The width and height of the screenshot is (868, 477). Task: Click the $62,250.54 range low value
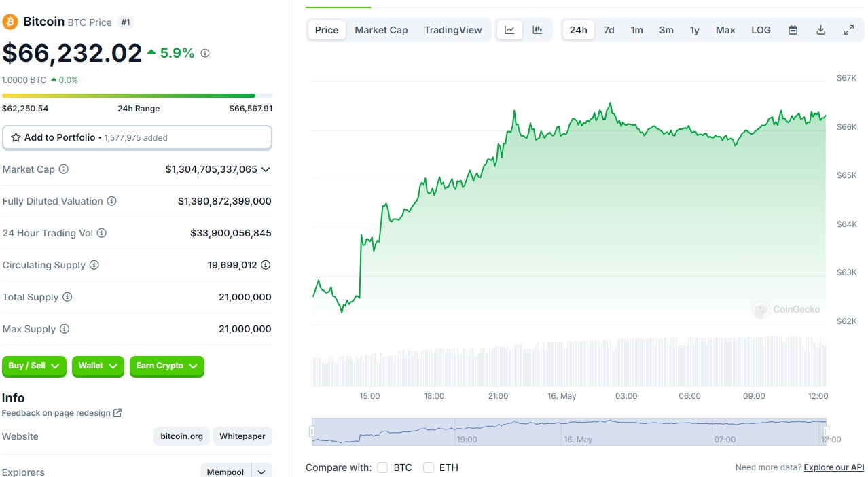(x=25, y=109)
